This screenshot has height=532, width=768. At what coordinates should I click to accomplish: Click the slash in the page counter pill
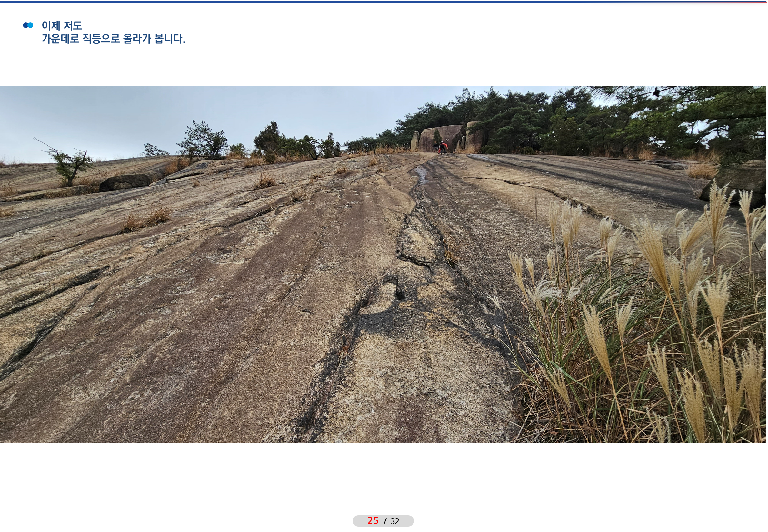tap(385, 521)
